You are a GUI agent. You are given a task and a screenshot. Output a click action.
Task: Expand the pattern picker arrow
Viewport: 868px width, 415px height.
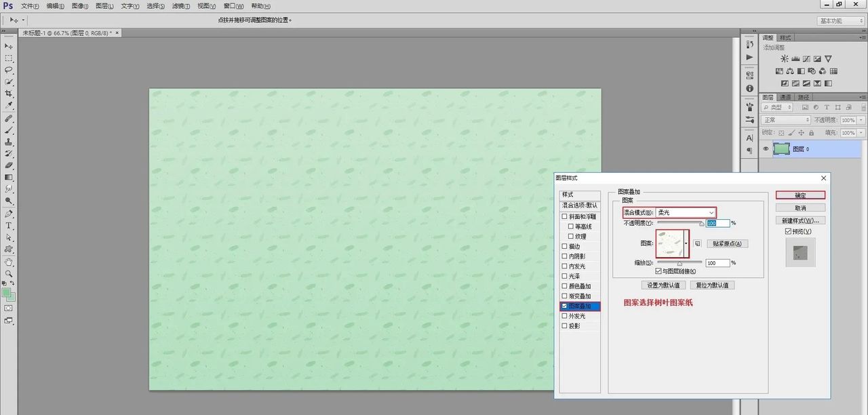tap(686, 243)
